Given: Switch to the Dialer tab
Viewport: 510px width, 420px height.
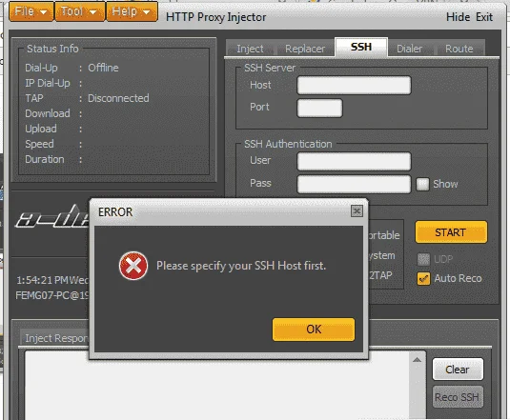Looking at the screenshot, I should pyautogui.click(x=409, y=49).
